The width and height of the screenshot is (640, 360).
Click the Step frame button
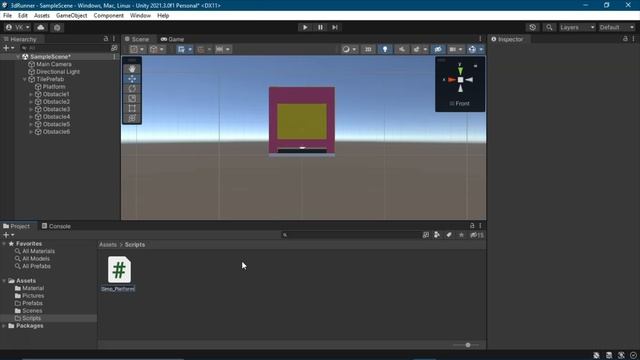(335, 27)
